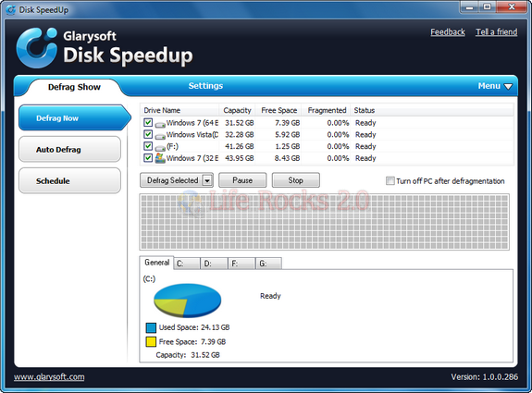The width and height of the screenshot is (532, 393).
Task: Click the 8.43 GB free space cell
Action: point(288,158)
